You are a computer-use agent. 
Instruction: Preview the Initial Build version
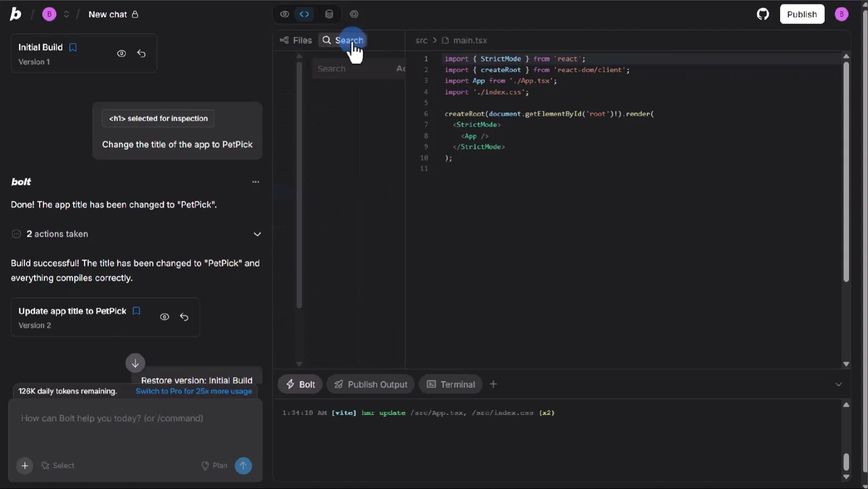(x=122, y=53)
